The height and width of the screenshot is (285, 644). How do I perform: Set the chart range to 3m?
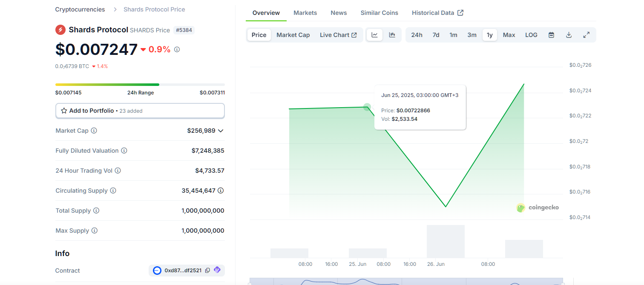click(472, 35)
